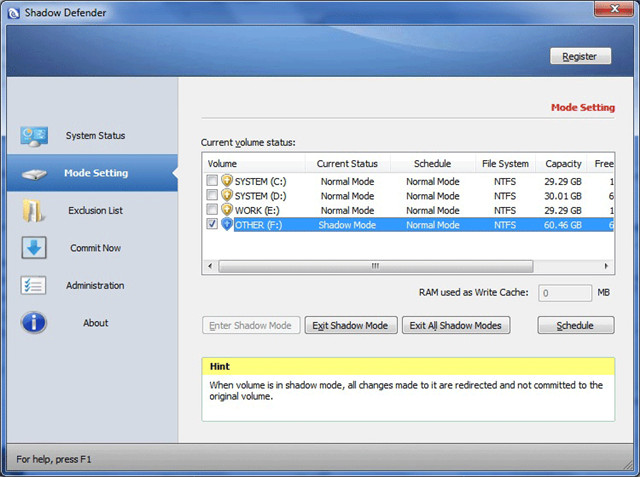Click the Mode Setting drive icon
The width and height of the screenshot is (640, 477).
pyautogui.click(x=34, y=174)
